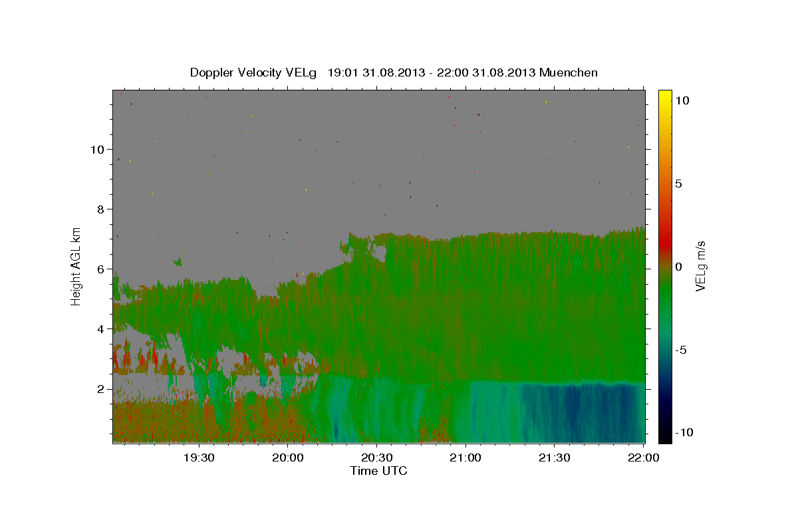This screenshot has width=798, height=532.
Task: Click the colorbar value -5 label
Action: [x=681, y=349]
